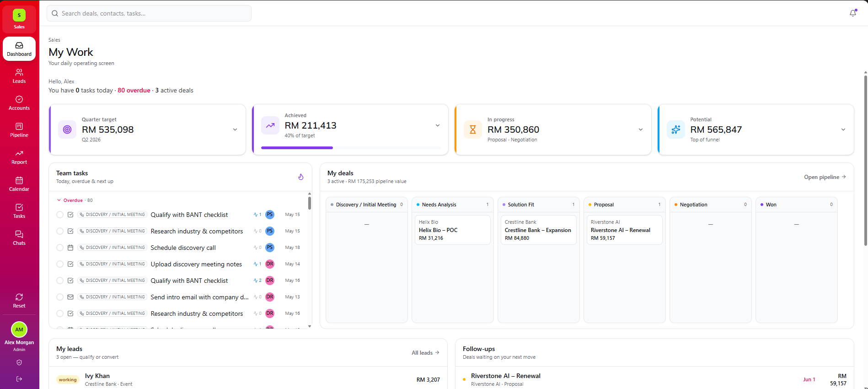Open Riverstone AI – Renewal deal card

pyautogui.click(x=625, y=230)
